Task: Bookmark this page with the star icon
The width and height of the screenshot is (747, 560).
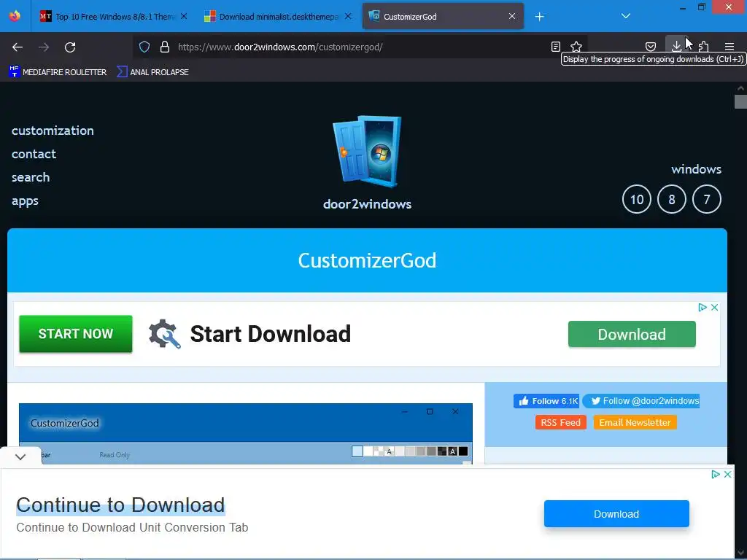Action: [x=576, y=47]
